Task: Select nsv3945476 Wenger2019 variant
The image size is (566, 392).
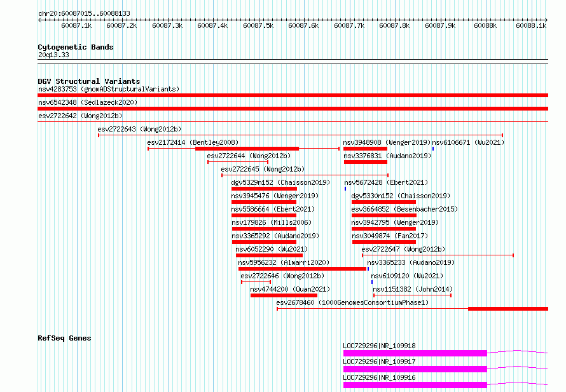Action: point(275,196)
